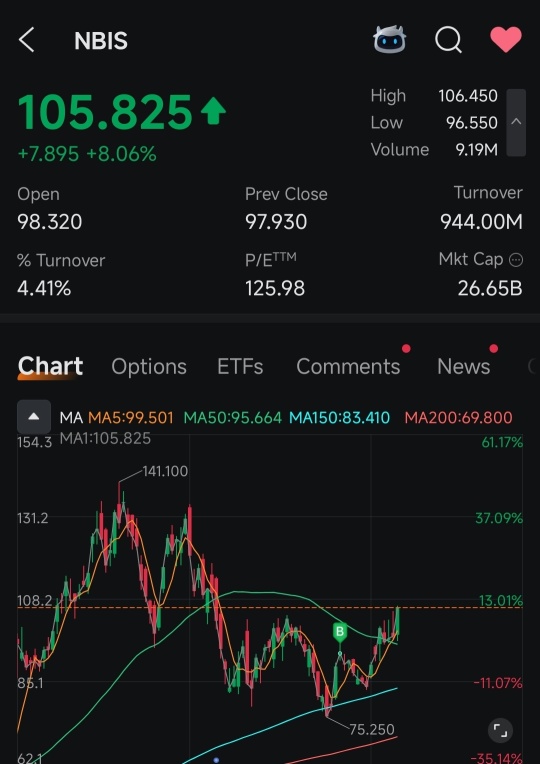Switch to the ETFs tab

pos(240,366)
